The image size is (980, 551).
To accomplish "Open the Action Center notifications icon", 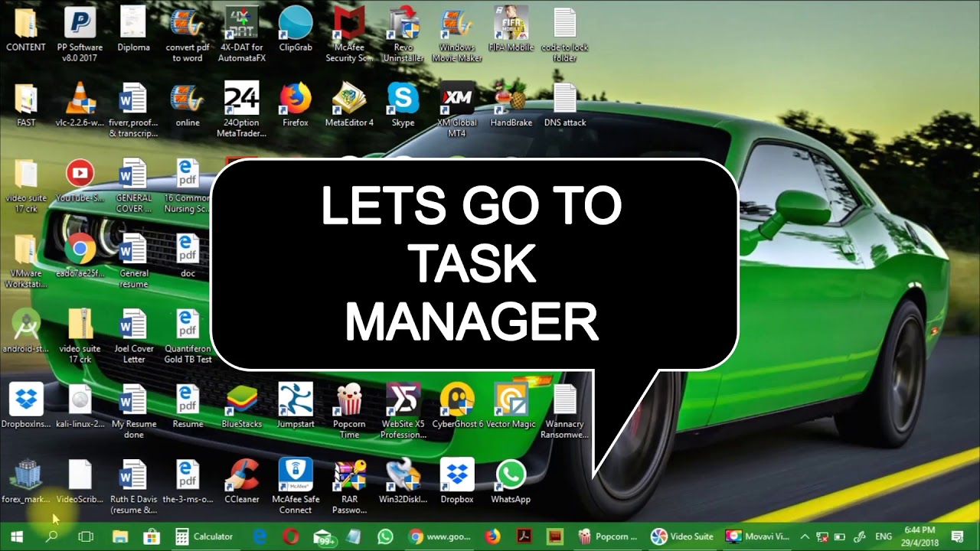I will click(x=957, y=536).
